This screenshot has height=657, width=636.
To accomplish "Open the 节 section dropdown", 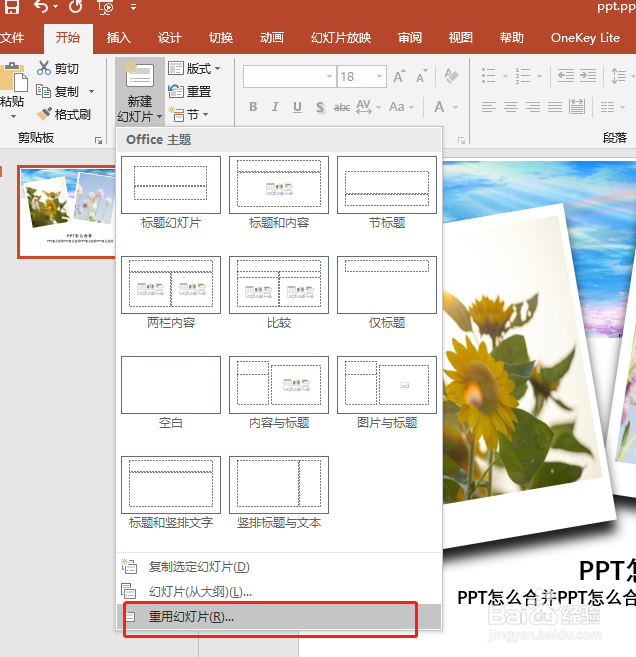I will point(189,114).
